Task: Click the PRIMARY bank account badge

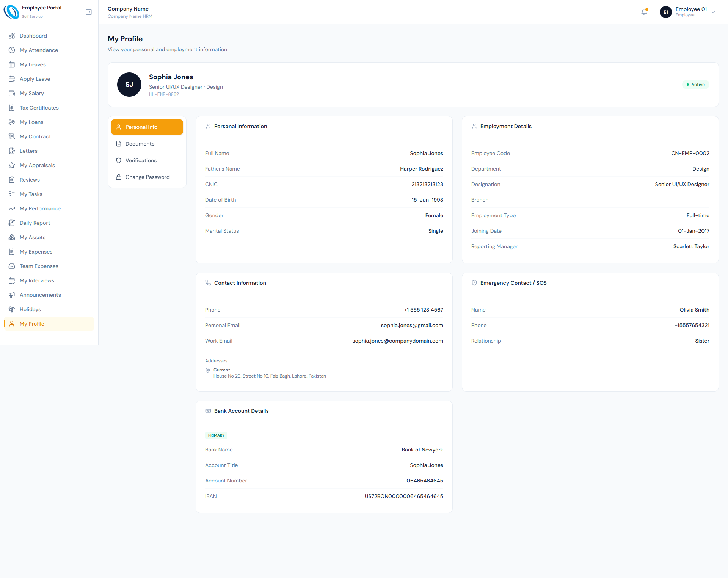Action: click(x=216, y=435)
